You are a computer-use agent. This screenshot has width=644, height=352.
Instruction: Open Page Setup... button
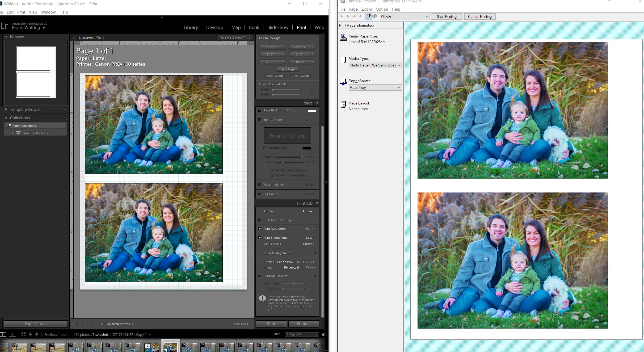click(36, 324)
